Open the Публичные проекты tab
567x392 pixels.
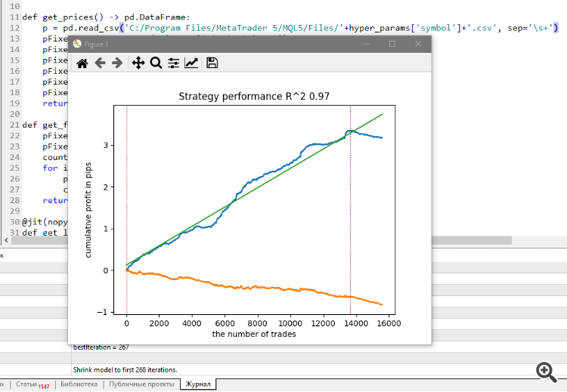pyautogui.click(x=141, y=384)
